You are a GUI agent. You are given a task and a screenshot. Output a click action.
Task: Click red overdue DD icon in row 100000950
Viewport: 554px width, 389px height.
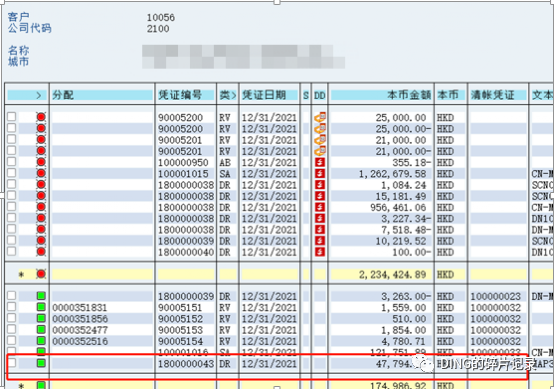point(320,162)
